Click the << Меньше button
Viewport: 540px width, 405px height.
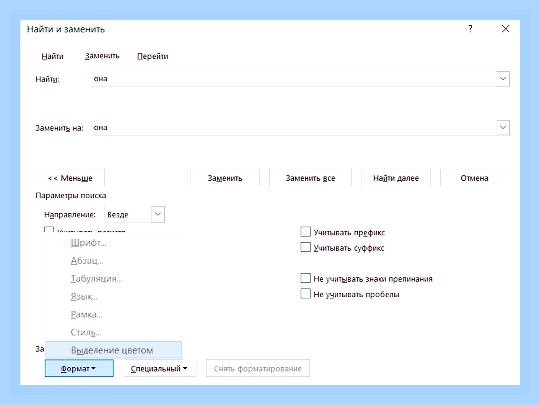tap(70, 178)
